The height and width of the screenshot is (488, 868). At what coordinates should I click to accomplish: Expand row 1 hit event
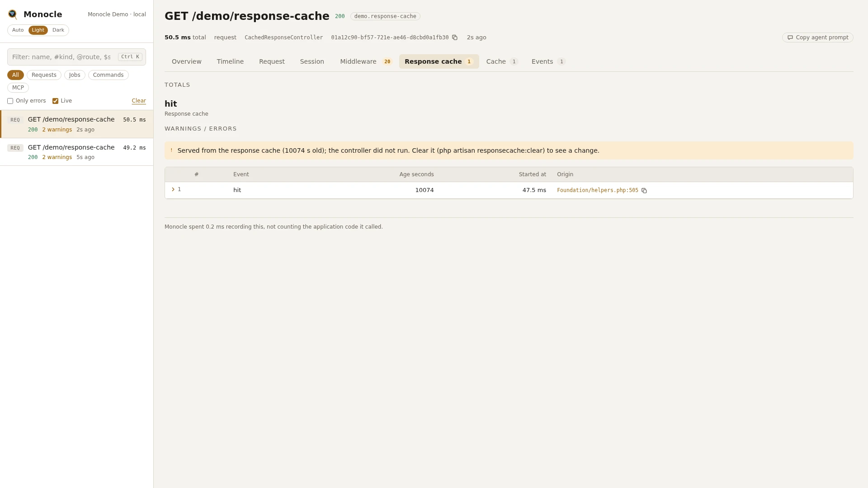173,190
